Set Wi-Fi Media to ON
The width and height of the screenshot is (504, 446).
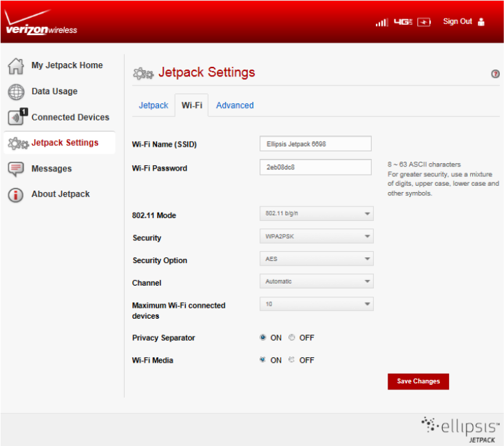[262, 359]
